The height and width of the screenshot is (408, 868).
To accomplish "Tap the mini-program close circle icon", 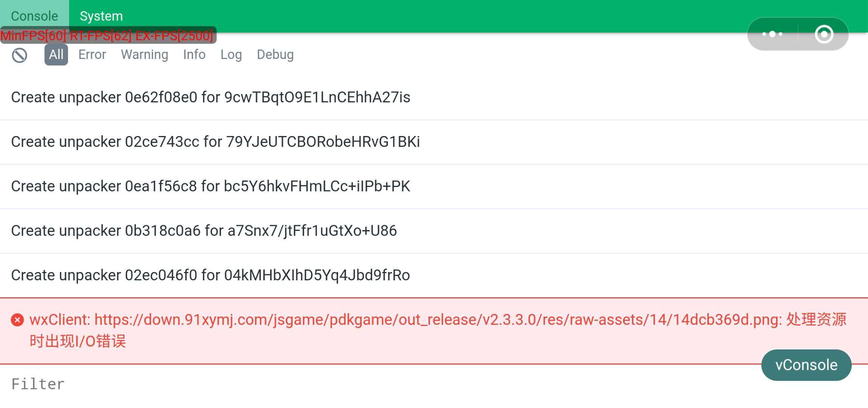I will point(824,34).
